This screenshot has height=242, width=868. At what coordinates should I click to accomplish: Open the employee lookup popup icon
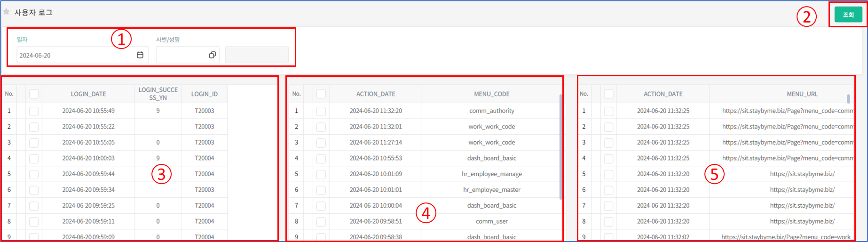click(x=212, y=55)
